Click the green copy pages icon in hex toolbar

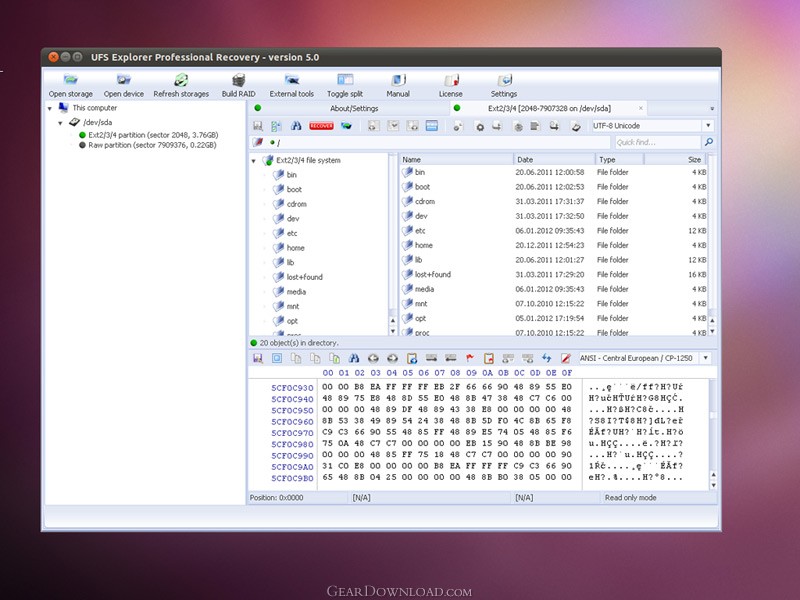[x=334, y=358]
